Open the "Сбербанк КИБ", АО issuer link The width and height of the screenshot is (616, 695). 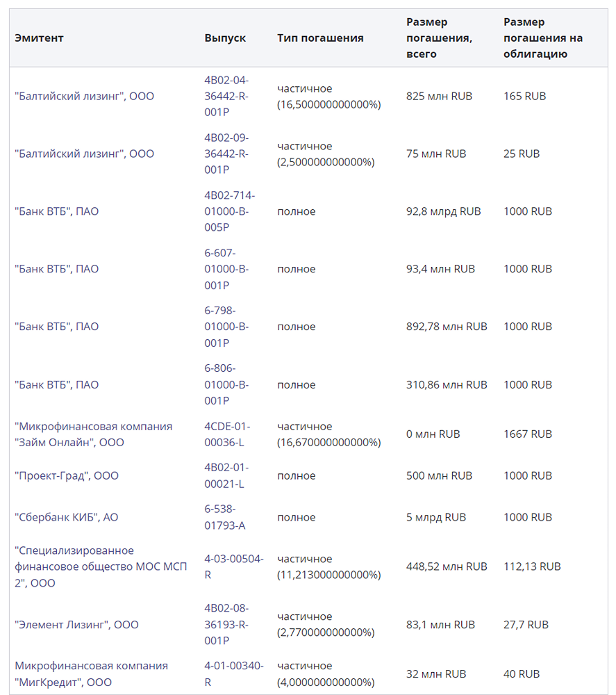click(x=67, y=518)
